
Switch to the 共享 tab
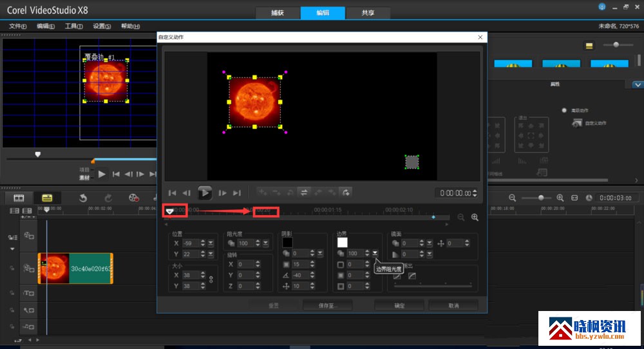click(367, 12)
